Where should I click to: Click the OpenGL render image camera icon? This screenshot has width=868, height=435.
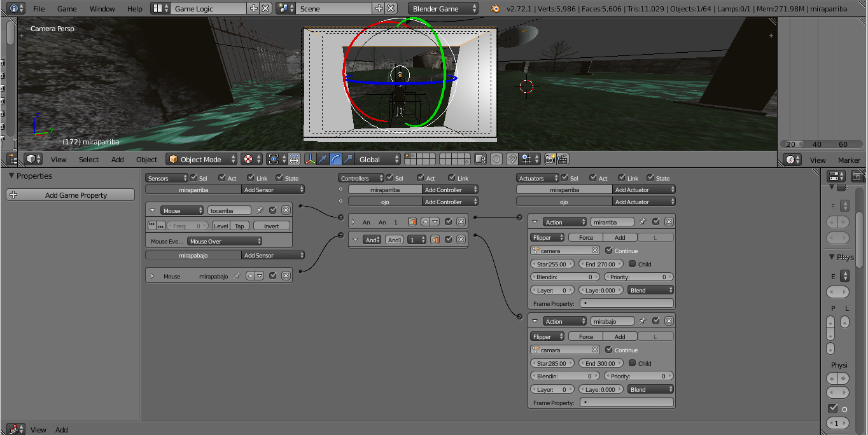pyautogui.click(x=550, y=159)
